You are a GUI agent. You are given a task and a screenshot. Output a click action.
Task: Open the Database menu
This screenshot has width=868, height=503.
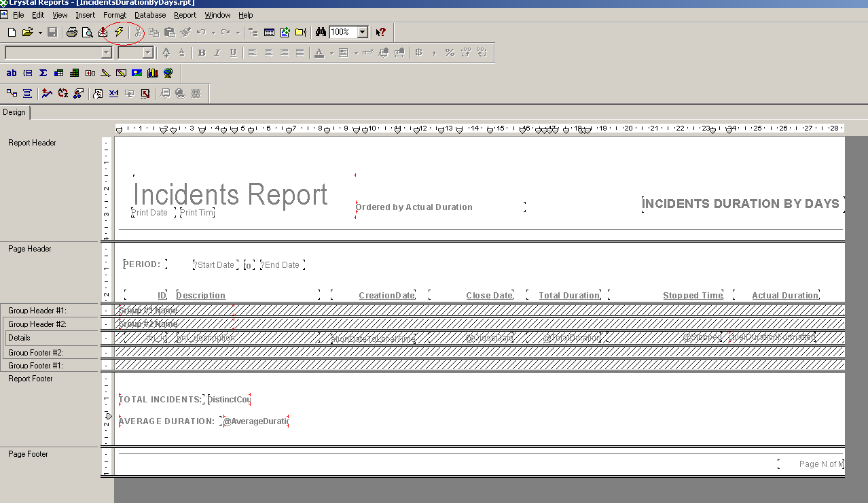tap(149, 14)
